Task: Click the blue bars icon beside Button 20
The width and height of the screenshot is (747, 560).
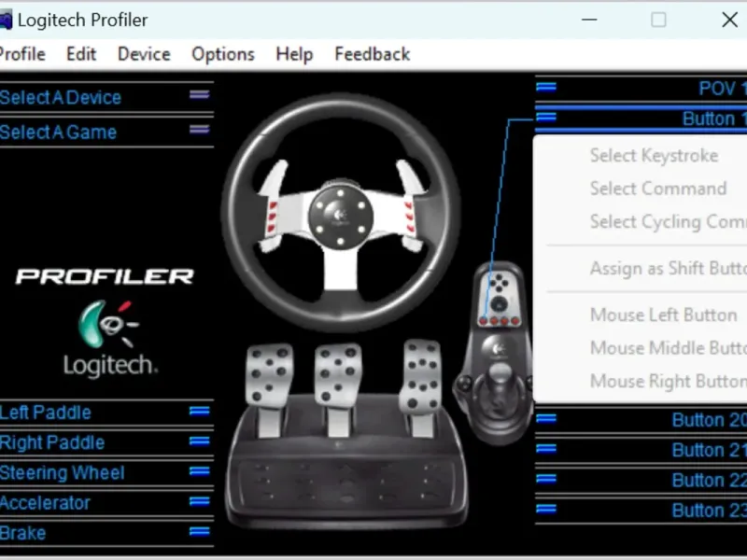Action: [546, 418]
